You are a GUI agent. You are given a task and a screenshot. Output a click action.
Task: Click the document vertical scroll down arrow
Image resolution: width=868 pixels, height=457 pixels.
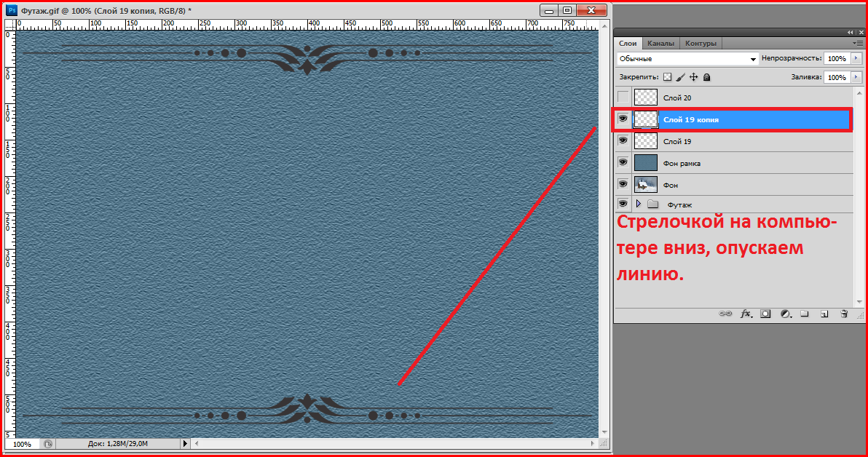coord(604,433)
